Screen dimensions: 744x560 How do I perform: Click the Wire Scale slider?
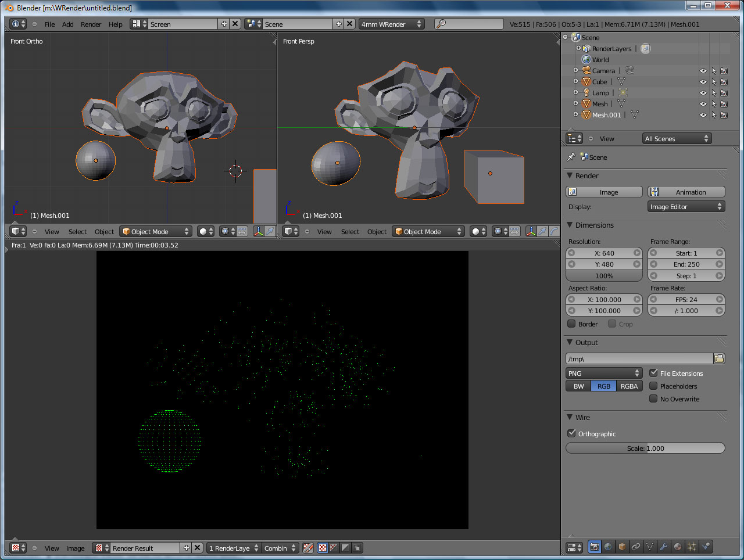point(645,448)
